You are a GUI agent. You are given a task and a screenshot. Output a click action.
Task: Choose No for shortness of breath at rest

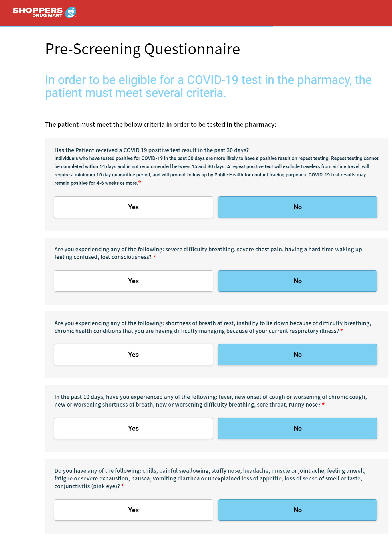(x=297, y=355)
